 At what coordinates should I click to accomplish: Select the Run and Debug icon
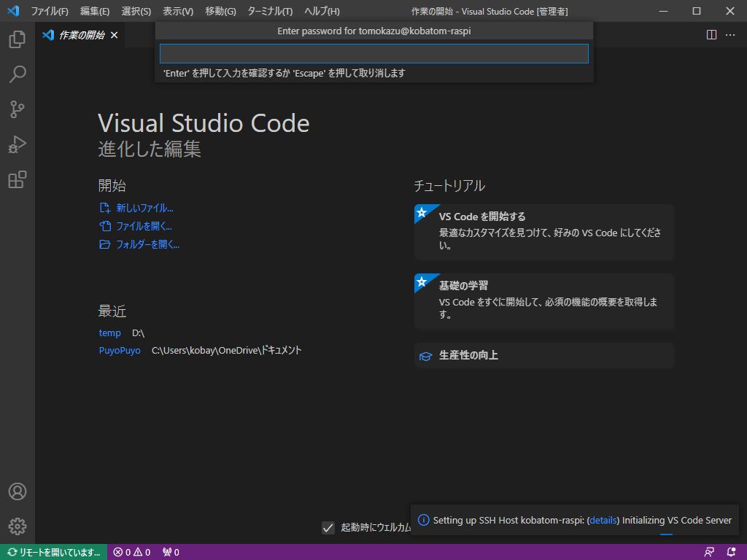(17, 144)
